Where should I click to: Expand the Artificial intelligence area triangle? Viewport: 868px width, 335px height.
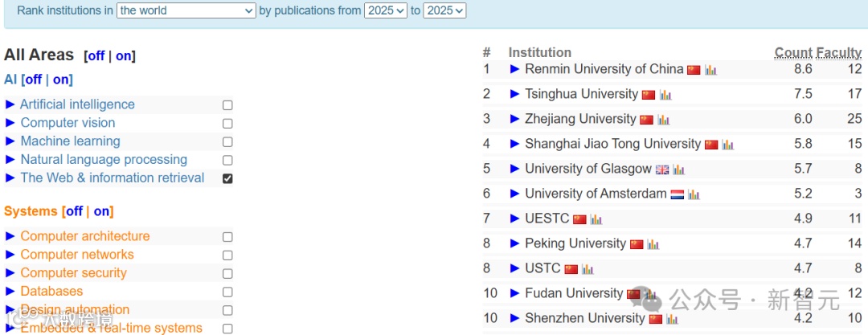(x=10, y=104)
